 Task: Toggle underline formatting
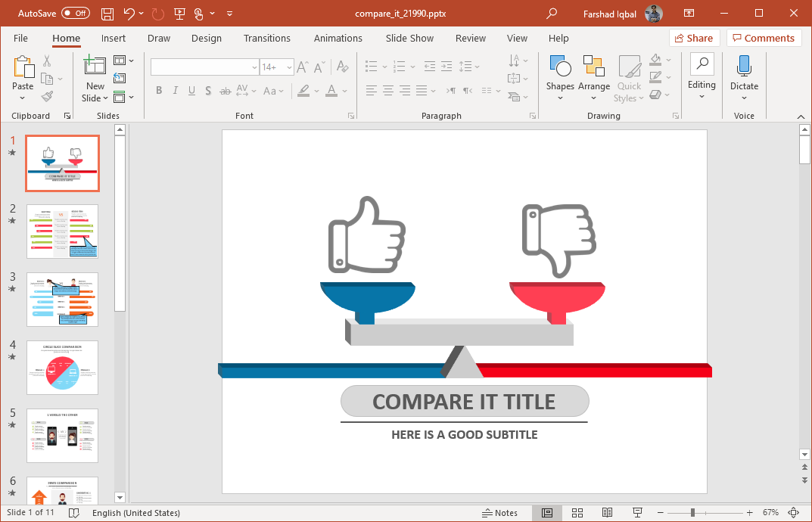coord(191,90)
